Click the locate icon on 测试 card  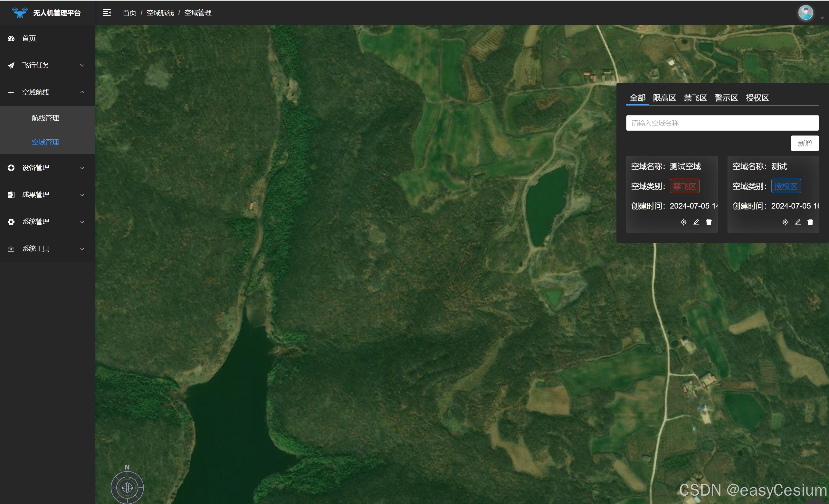[785, 222]
